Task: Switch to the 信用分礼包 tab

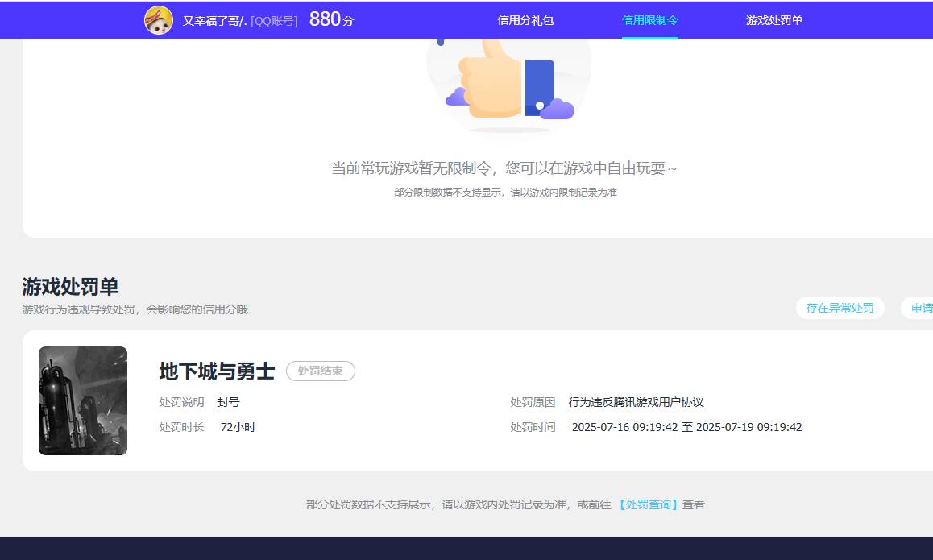Action: (526, 19)
